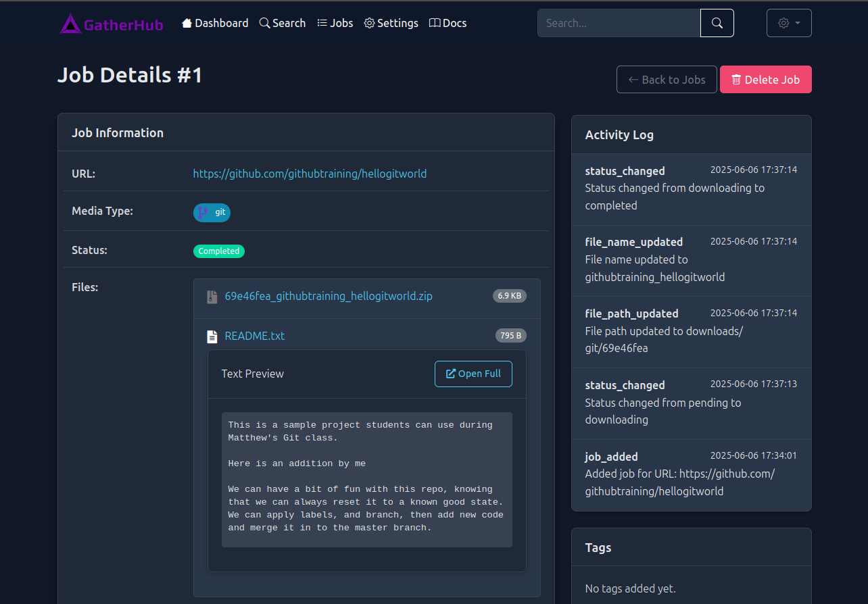868x604 pixels.
Task: Open the hellogitworld GitHub URL link
Action: (x=310, y=174)
